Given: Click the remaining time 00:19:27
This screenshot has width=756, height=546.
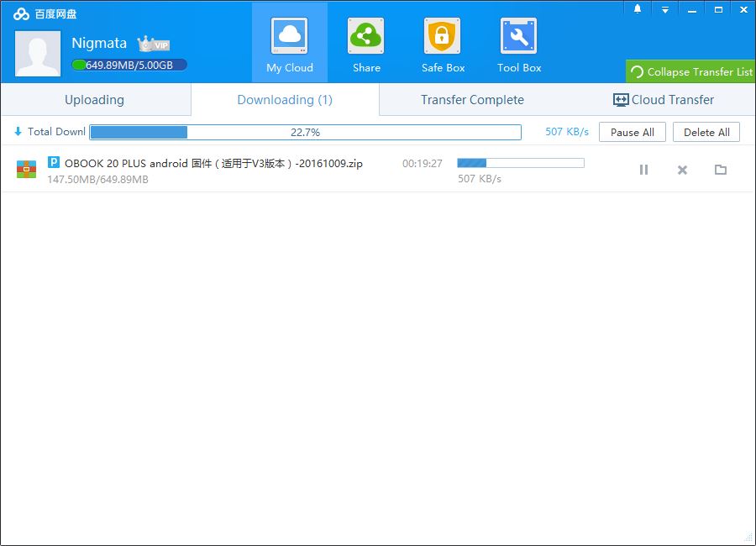Looking at the screenshot, I should [423, 164].
